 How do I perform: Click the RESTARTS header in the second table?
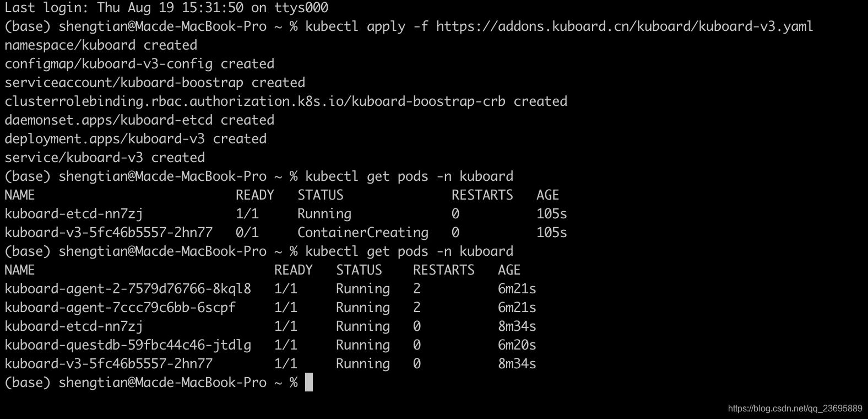(444, 270)
